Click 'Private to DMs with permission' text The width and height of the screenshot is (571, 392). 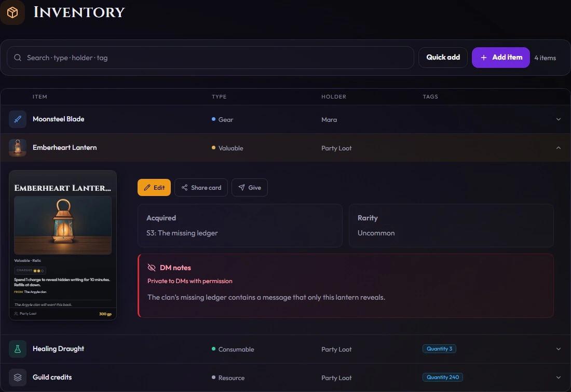pos(189,281)
